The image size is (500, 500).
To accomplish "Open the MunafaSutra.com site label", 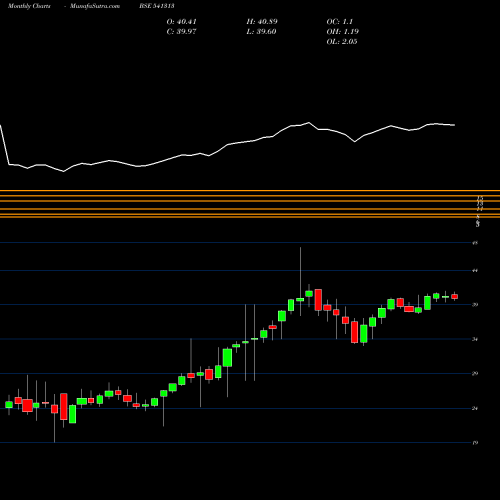I will tap(95, 6).
